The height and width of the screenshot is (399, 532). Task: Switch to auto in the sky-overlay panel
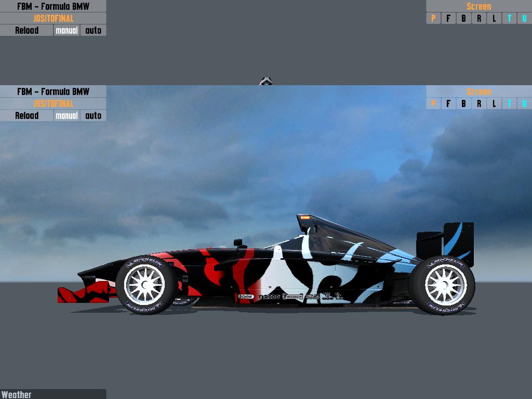point(94,116)
